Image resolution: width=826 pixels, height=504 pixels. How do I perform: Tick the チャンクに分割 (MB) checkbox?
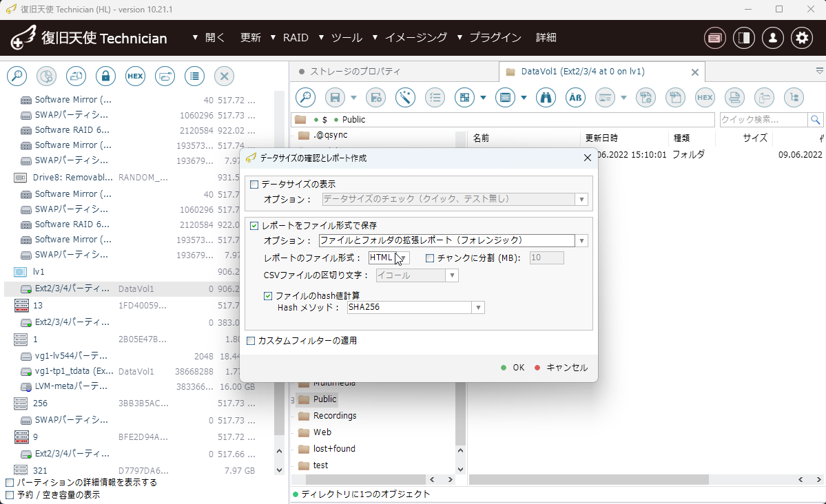(430, 258)
